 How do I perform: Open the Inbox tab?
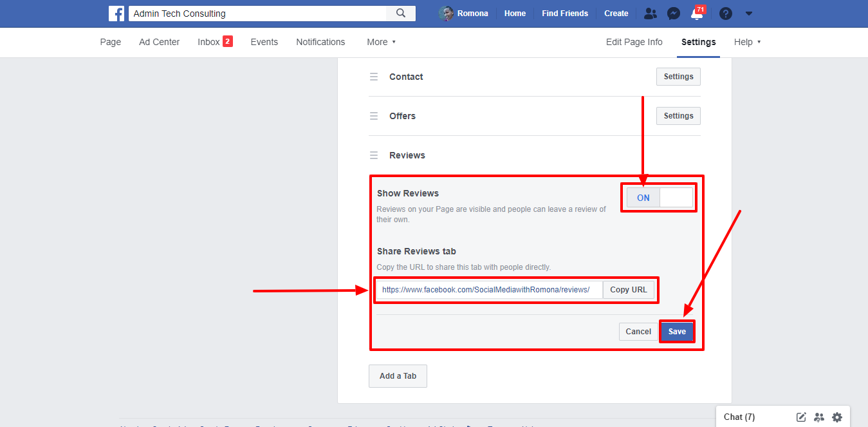tap(215, 42)
